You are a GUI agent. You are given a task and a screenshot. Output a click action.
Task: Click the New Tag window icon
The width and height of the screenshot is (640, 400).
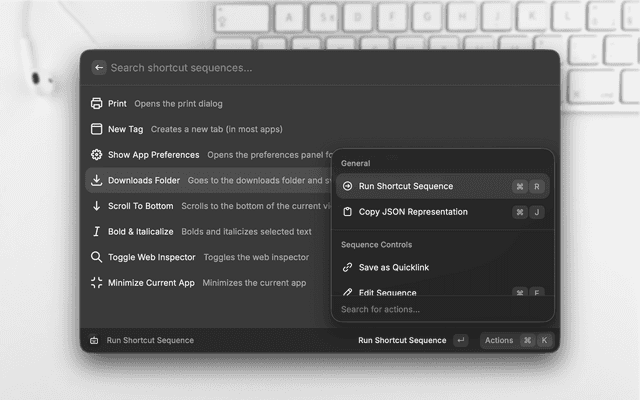click(97, 129)
